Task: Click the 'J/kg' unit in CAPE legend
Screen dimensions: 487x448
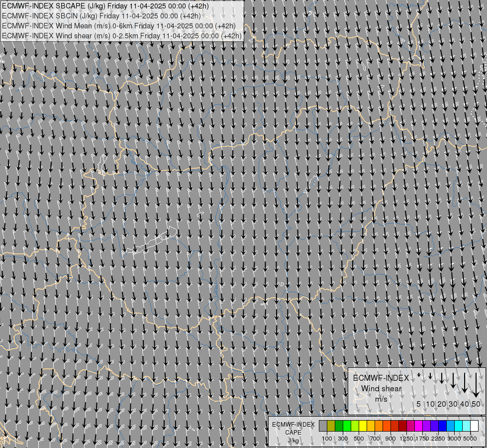Action: [x=293, y=441]
